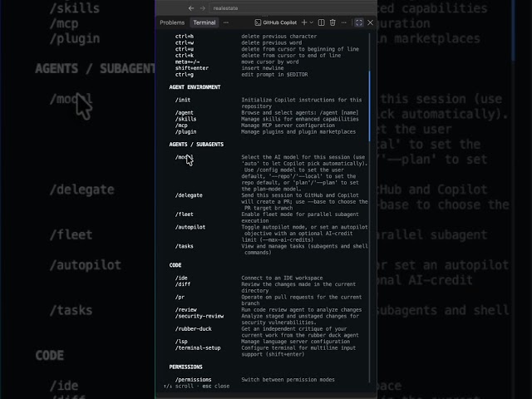Click 'Manage language server configuration' description
Screen dimensions: 532x399
point(295,342)
